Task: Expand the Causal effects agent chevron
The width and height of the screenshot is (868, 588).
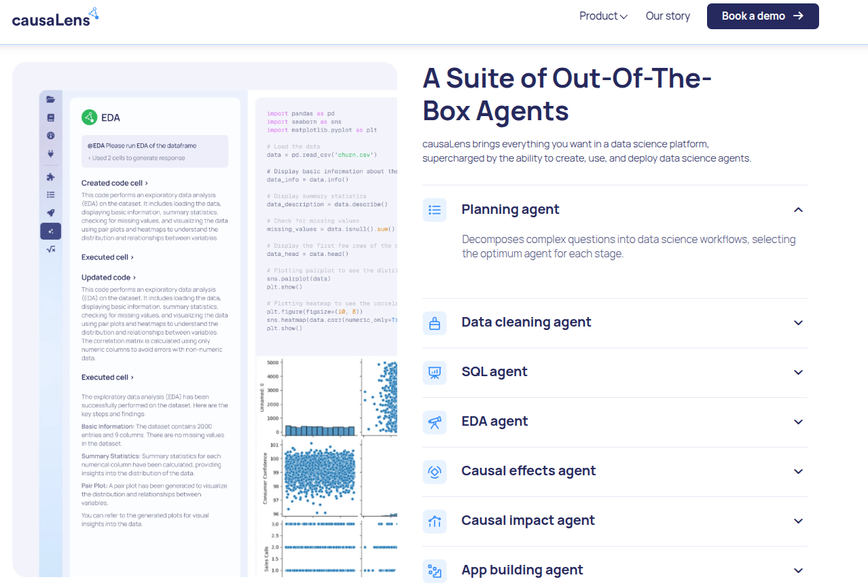Action: pyautogui.click(x=798, y=472)
